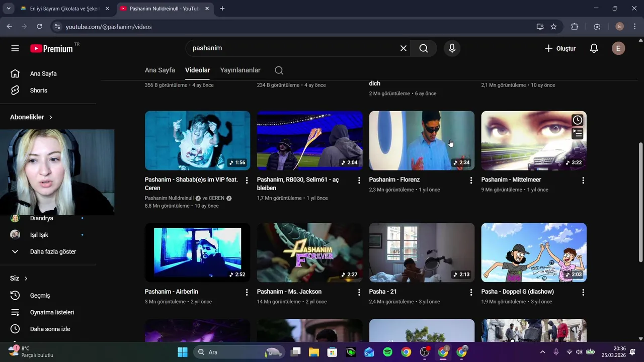Open options for Doppel G (diashow)
This screenshot has width=644, height=362.
tap(583, 292)
